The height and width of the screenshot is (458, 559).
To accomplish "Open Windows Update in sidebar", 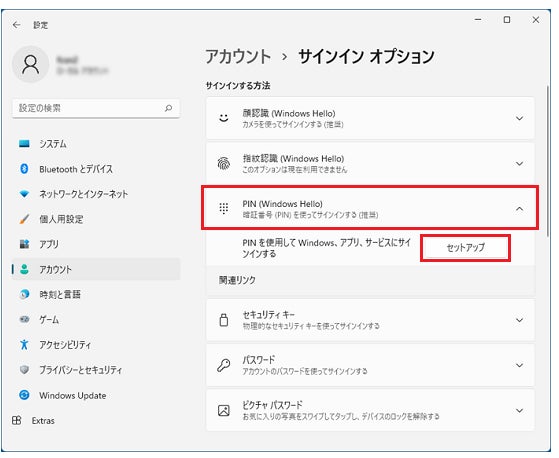I will tap(96, 395).
